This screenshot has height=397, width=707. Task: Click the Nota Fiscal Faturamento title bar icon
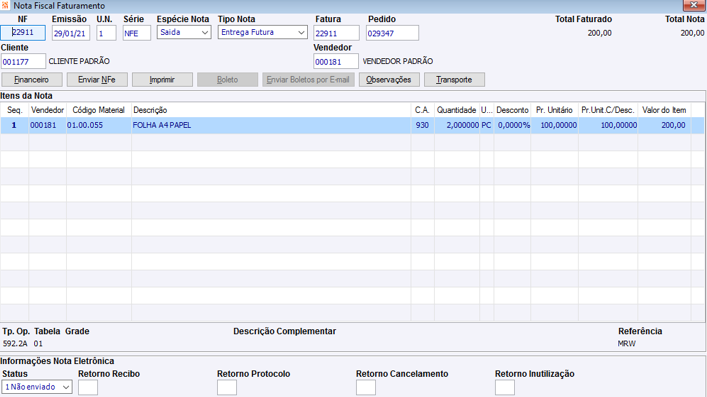(5, 5)
